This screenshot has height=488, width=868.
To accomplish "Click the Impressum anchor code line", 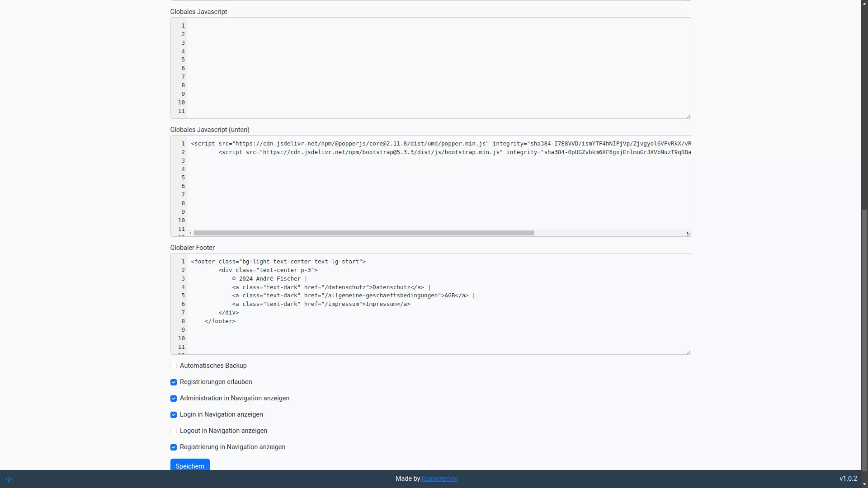I will tap(321, 304).
